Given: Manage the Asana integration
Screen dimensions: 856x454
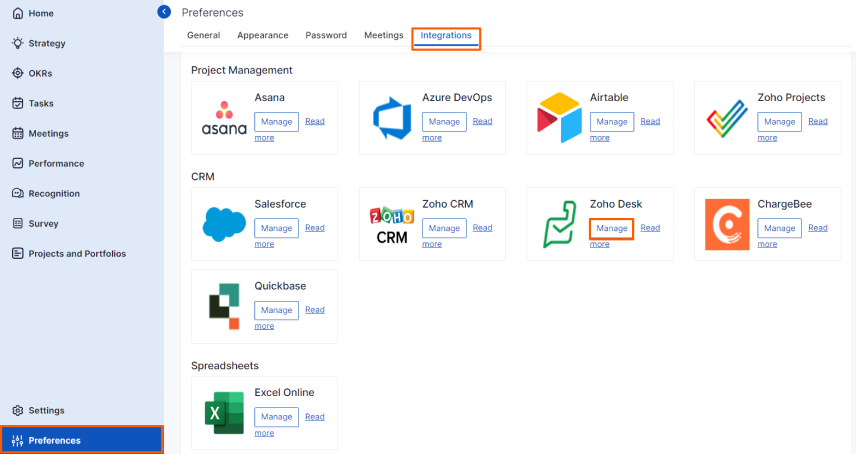Looking at the screenshot, I should pos(276,122).
